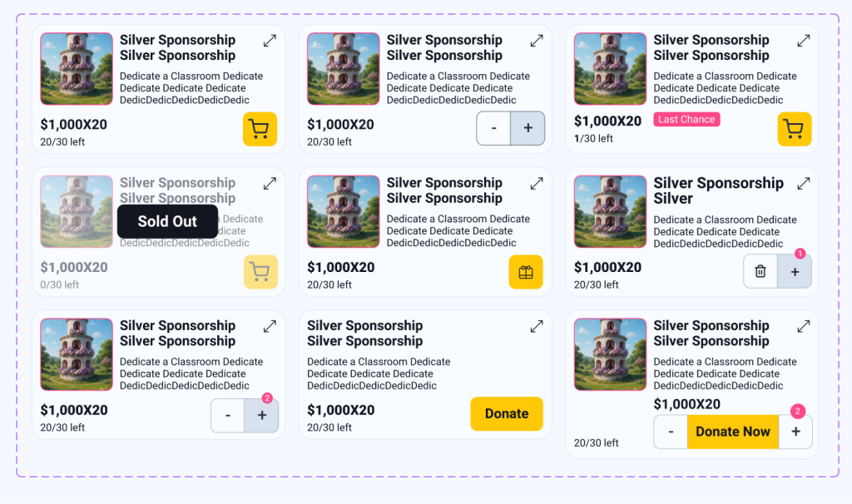The height and width of the screenshot is (504, 852).
Task: Open the expand arrows on the Last Chance card
Action: coord(803,40)
